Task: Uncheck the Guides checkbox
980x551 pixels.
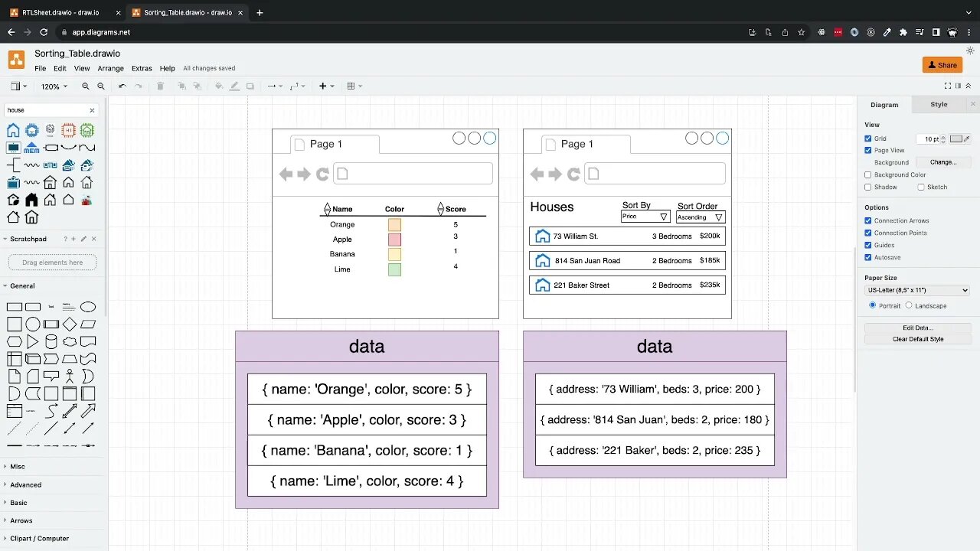Action: [x=868, y=245]
